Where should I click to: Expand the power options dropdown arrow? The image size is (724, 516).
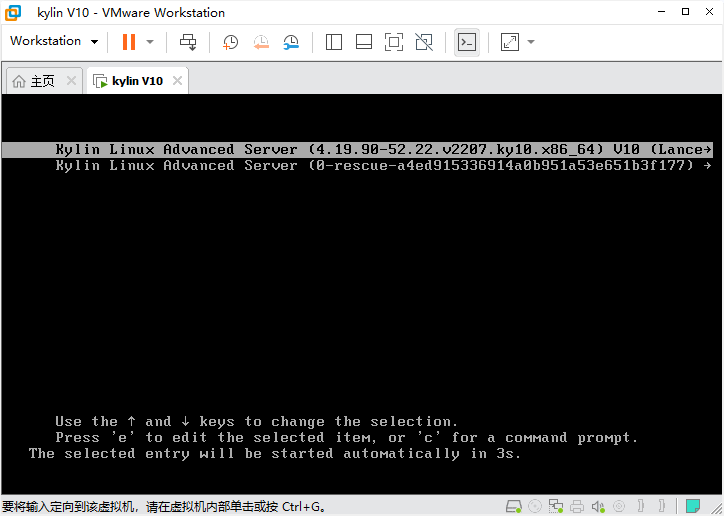(150, 42)
